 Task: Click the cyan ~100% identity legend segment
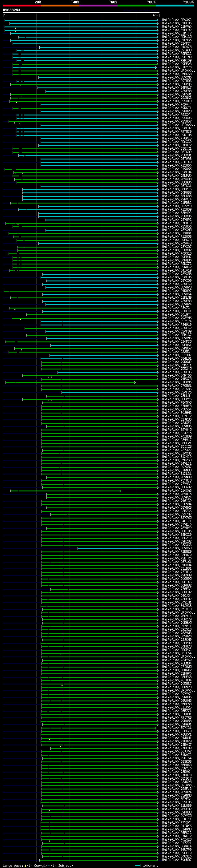coord(175,6)
